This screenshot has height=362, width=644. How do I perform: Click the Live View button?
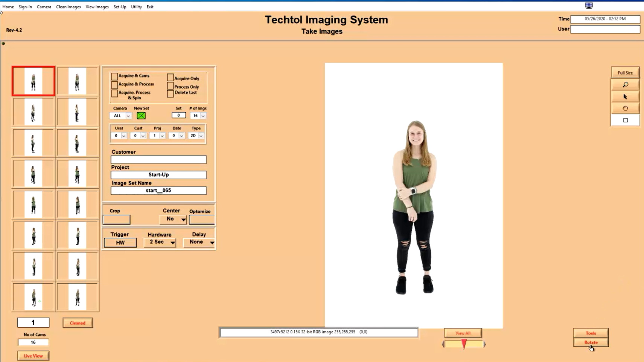(x=33, y=356)
